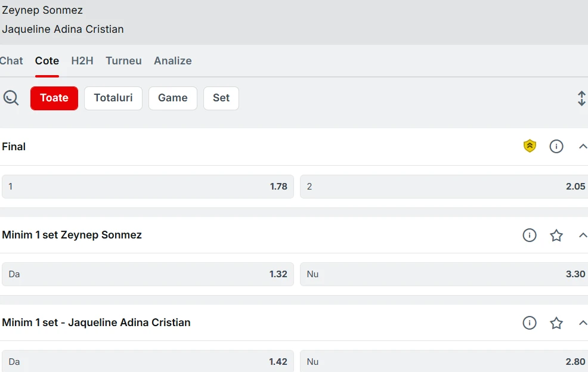Select the Toate filter chip
The height and width of the screenshot is (372, 588).
click(54, 98)
